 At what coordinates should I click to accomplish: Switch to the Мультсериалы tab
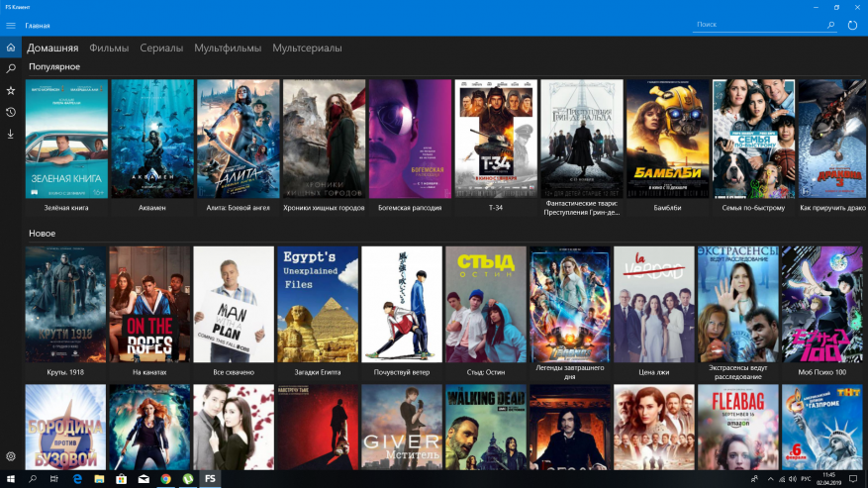tap(307, 49)
